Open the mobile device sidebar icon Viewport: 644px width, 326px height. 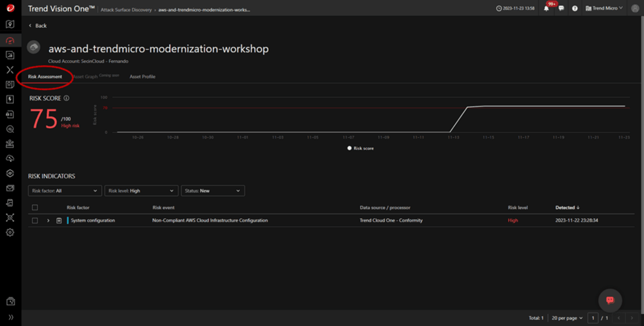click(11, 202)
